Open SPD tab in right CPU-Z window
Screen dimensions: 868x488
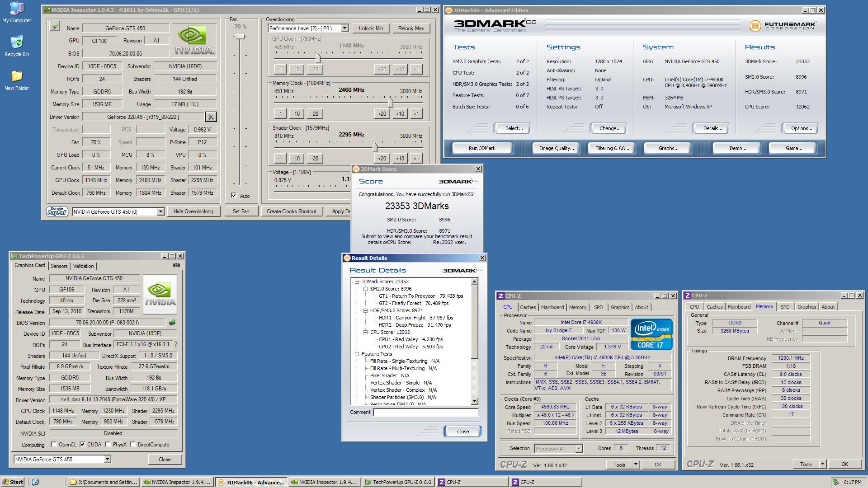785,307
